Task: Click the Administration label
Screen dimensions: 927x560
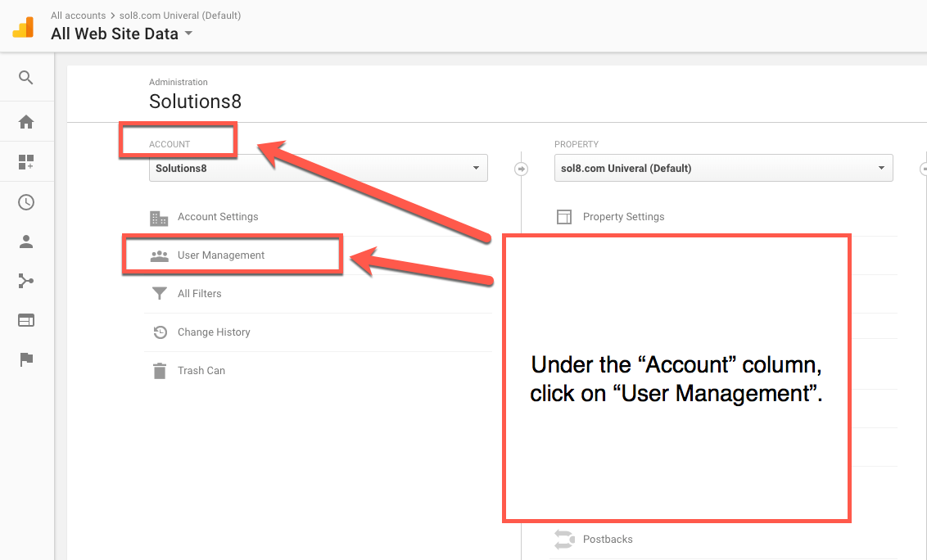Action: click(179, 82)
